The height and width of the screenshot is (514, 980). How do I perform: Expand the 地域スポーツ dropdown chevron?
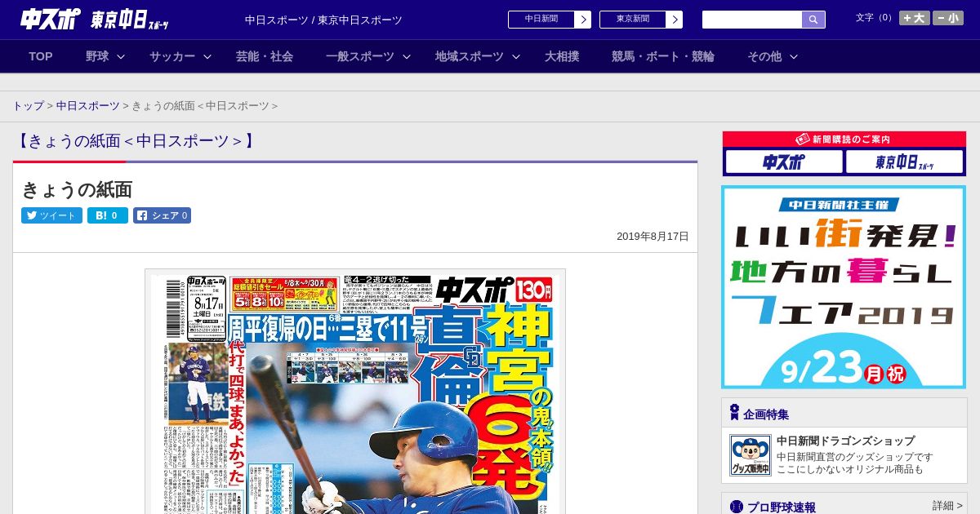(x=516, y=56)
